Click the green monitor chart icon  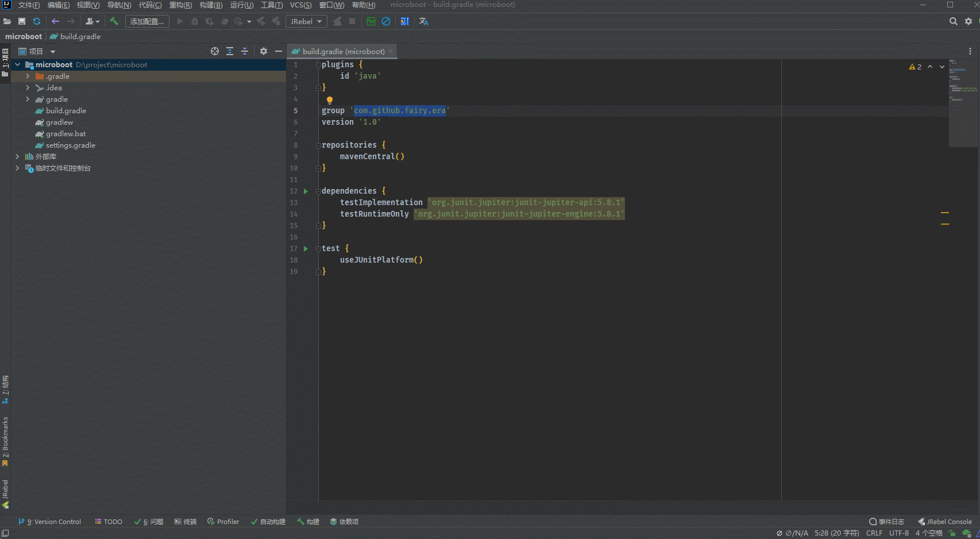(371, 21)
